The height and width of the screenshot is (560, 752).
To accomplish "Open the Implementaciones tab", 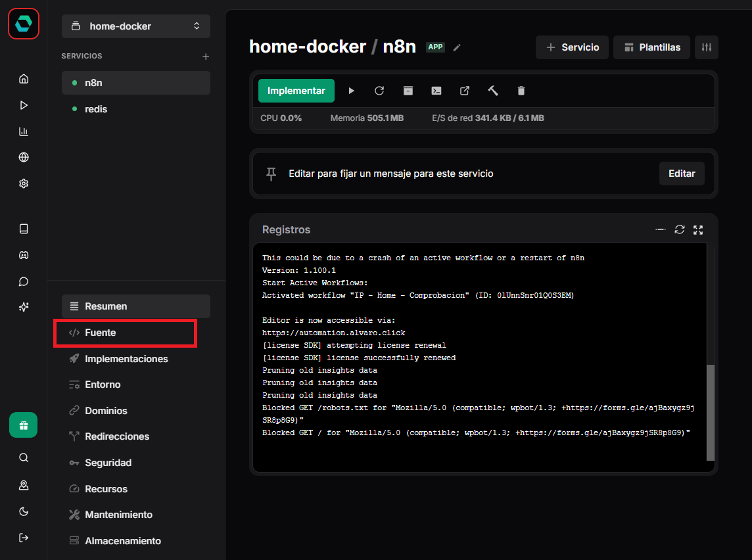I will pos(135,359).
